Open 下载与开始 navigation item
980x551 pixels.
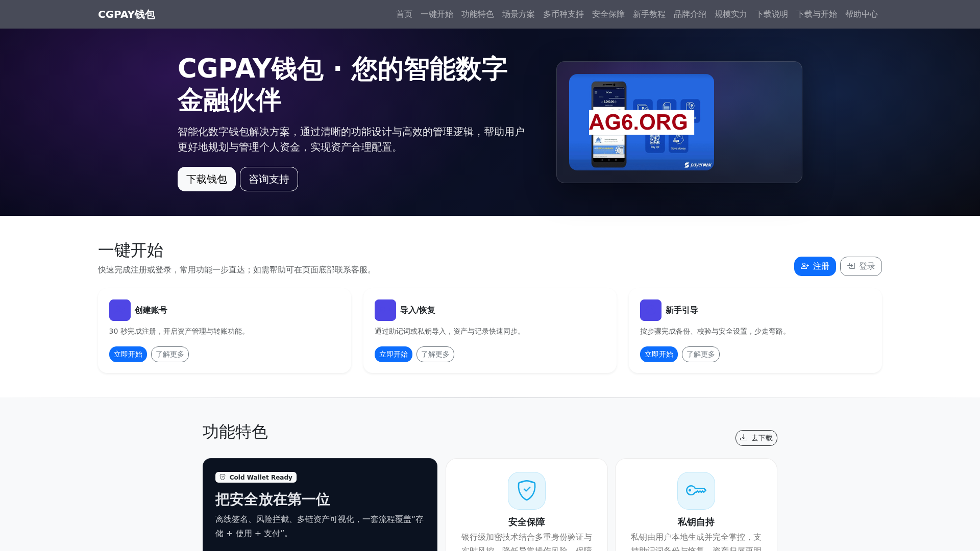pyautogui.click(x=817, y=14)
